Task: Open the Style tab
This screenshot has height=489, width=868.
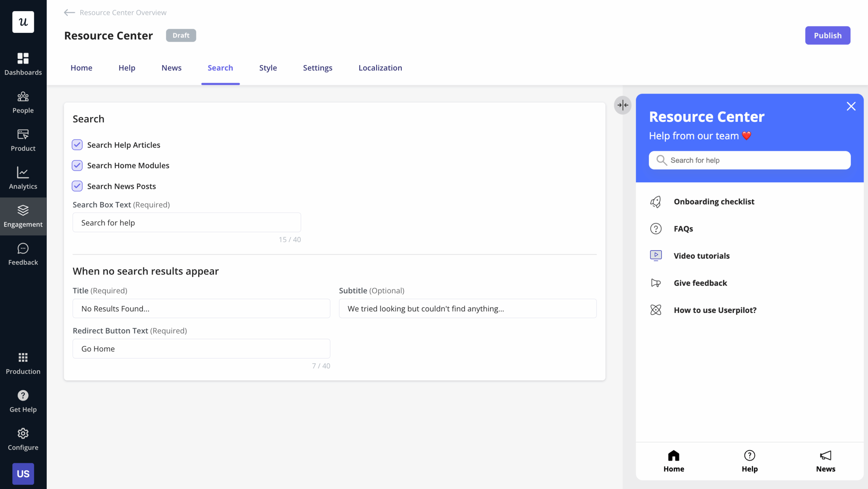Action: [x=268, y=67]
